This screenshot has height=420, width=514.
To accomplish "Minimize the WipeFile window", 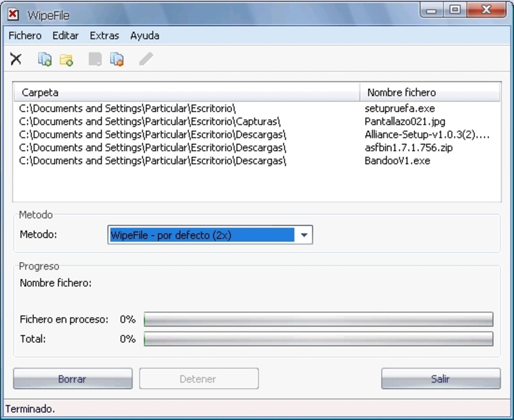I will pos(431,10).
